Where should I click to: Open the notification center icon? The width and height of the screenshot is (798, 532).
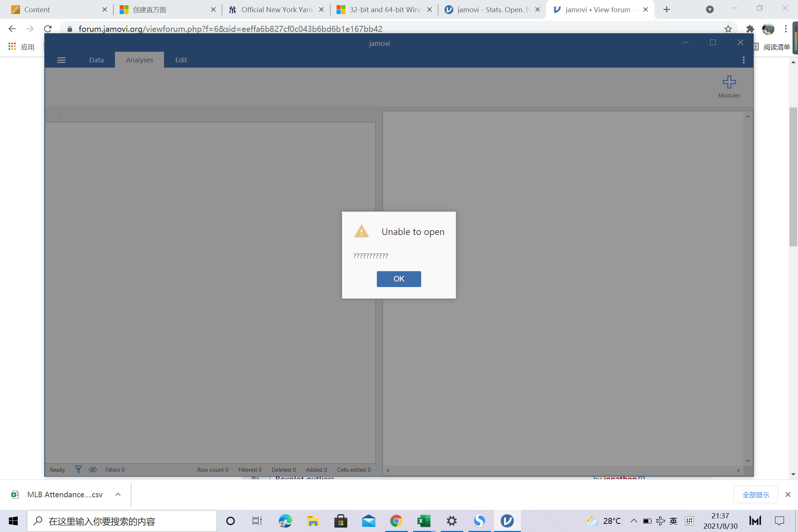coord(780,521)
